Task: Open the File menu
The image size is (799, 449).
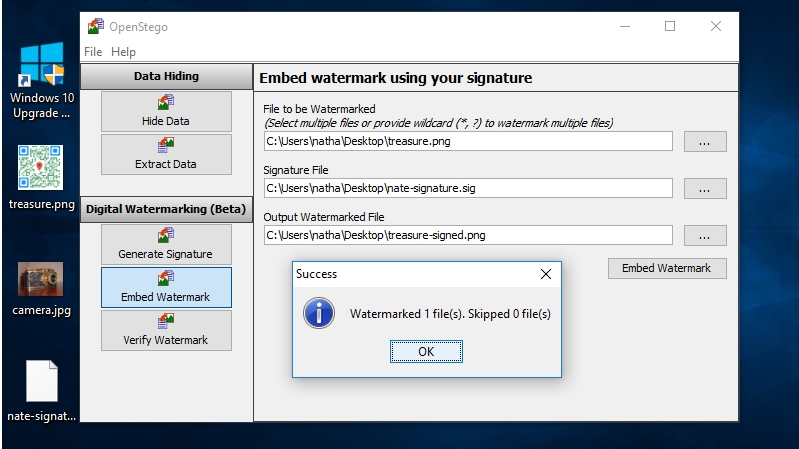Action: pos(93,52)
